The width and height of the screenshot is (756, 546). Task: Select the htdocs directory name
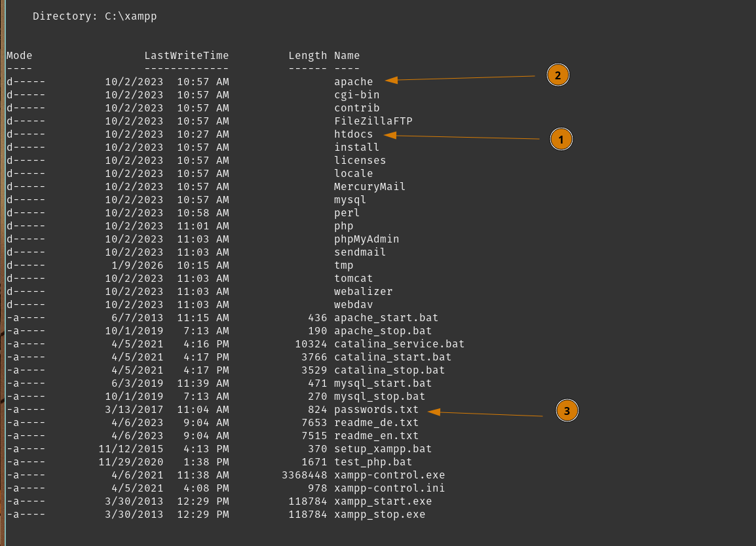pos(353,134)
